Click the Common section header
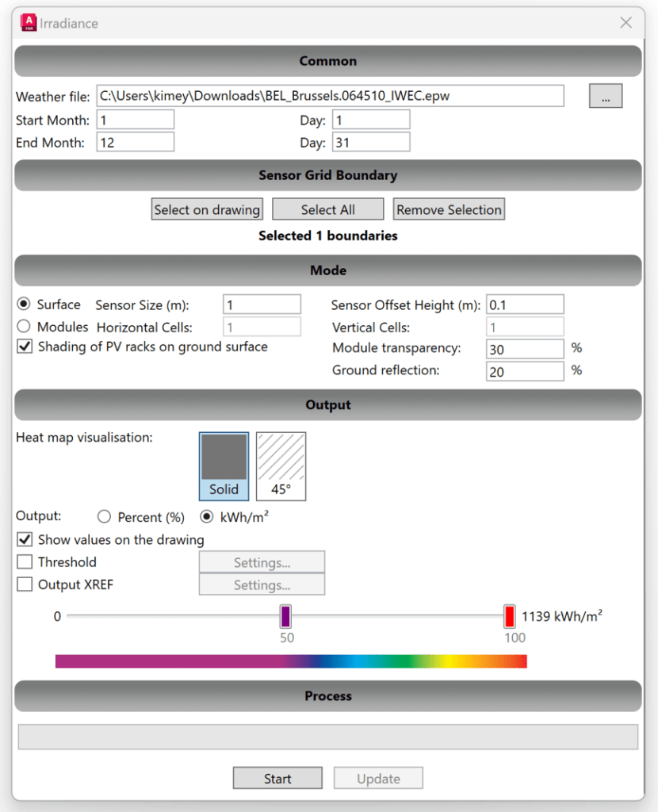The height and width of the screenshot is (812, 658). (x=327, y=61)
